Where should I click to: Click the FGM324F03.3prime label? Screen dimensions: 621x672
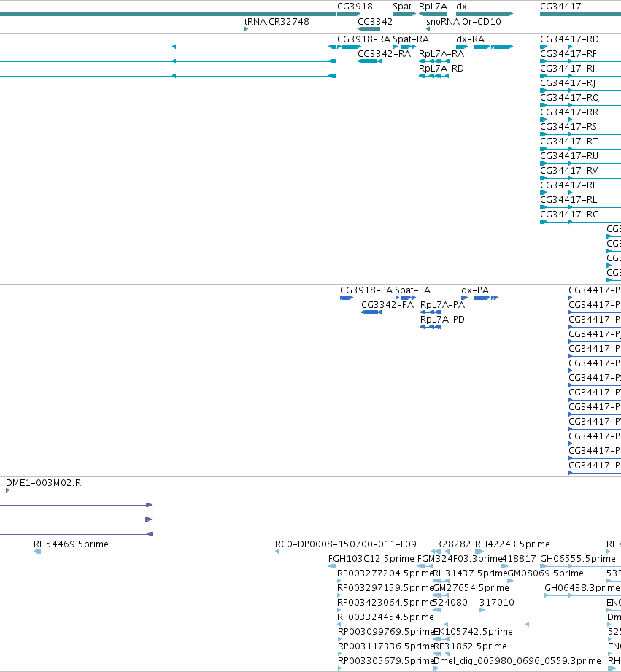click(x=460, y=558)
